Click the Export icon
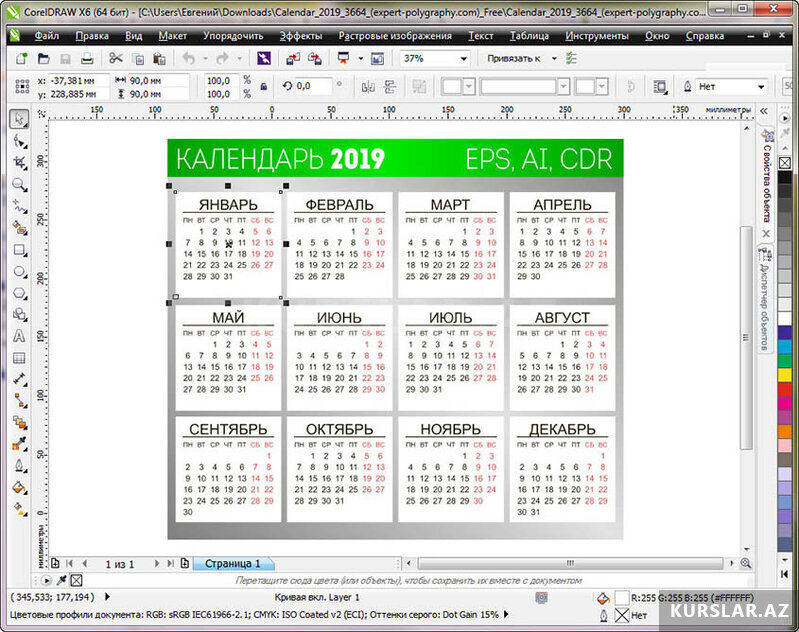Viewport: 799px width, 632px height. [314, 59]
